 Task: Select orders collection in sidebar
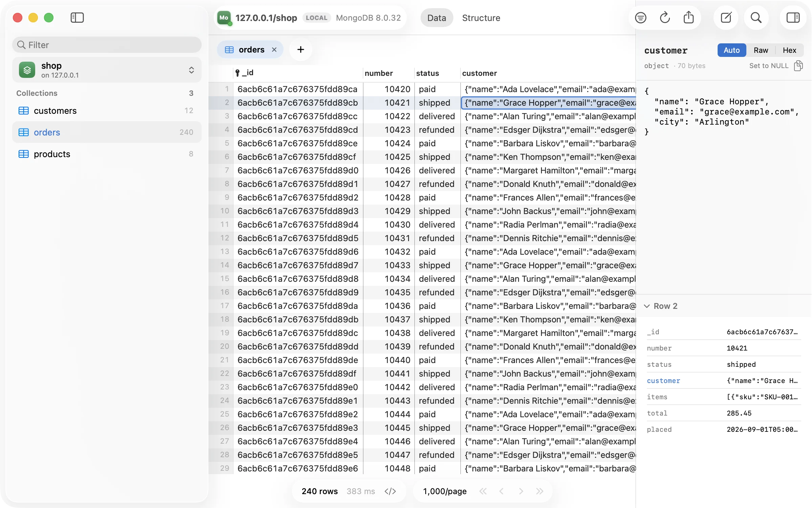107,132
